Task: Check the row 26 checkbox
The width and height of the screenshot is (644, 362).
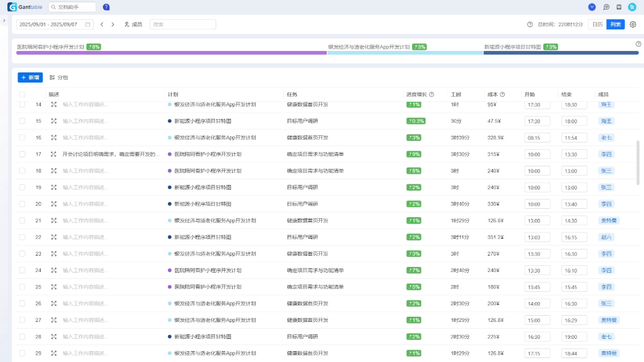Action: pyautogui.click(x=22, y=303)
